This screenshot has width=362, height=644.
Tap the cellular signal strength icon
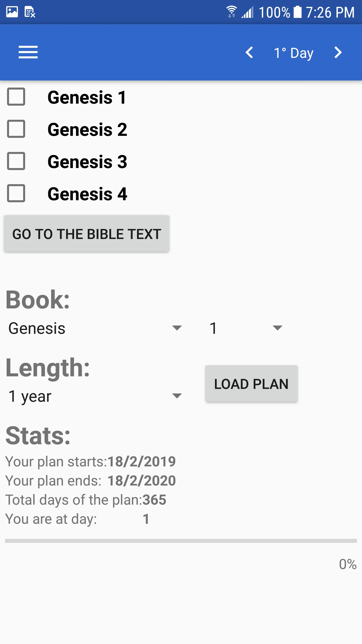click(248, 12)
